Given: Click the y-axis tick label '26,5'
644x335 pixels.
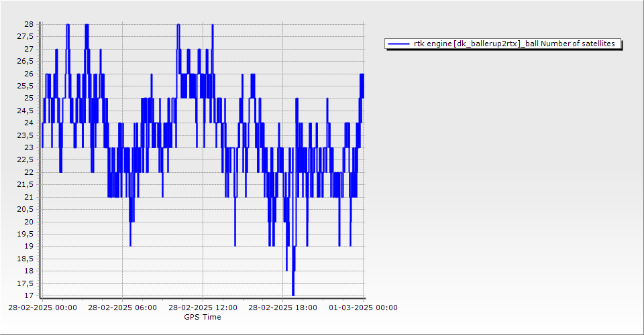Looking at the screenshot, I should [25, 61].
